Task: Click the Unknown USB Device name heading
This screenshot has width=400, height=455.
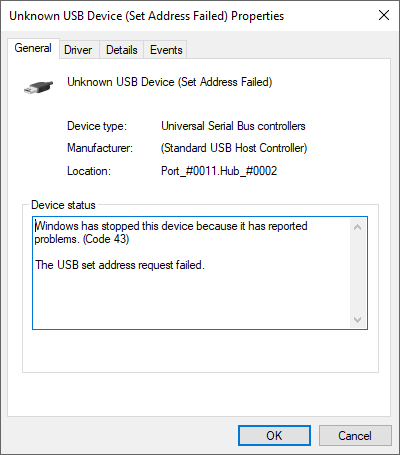Action: (170, 82)
